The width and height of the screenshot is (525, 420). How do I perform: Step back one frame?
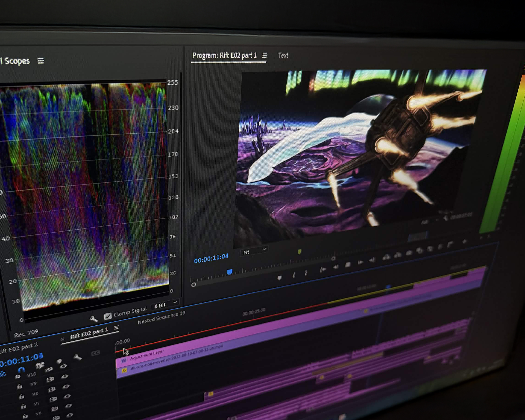pyautogui.click(x=336, y=267)
